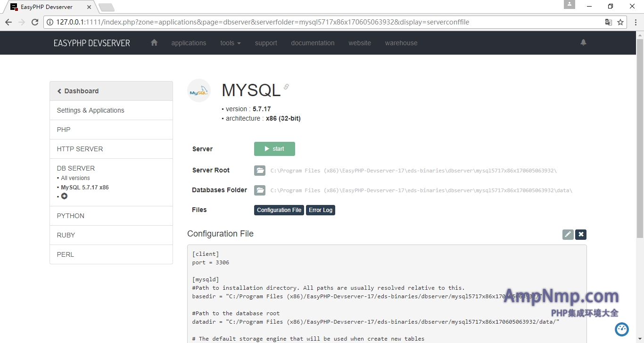Open the PHP sidebar section

tap(111, 130)
